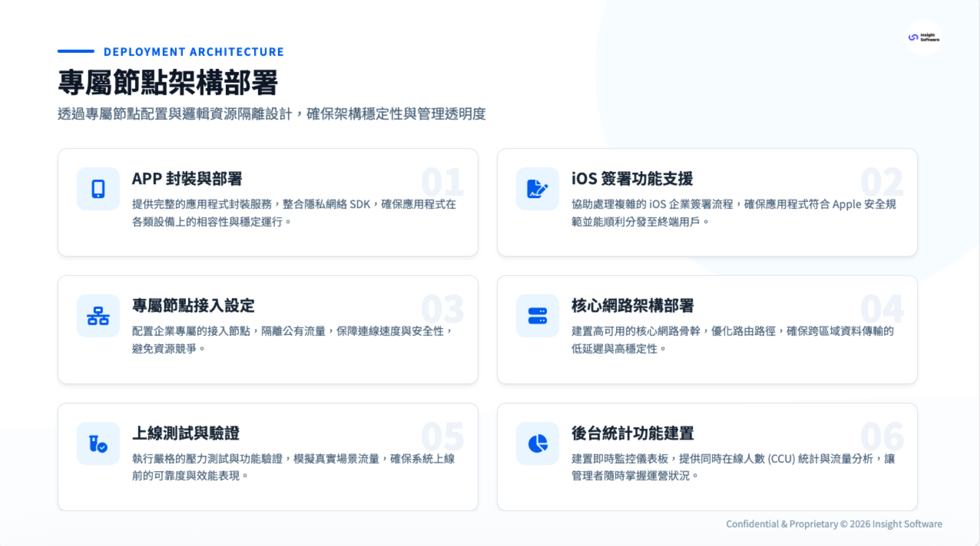Screen dimensions: 980x546
Task: Click the pie chart statistics icon
Action: point(537,444)
